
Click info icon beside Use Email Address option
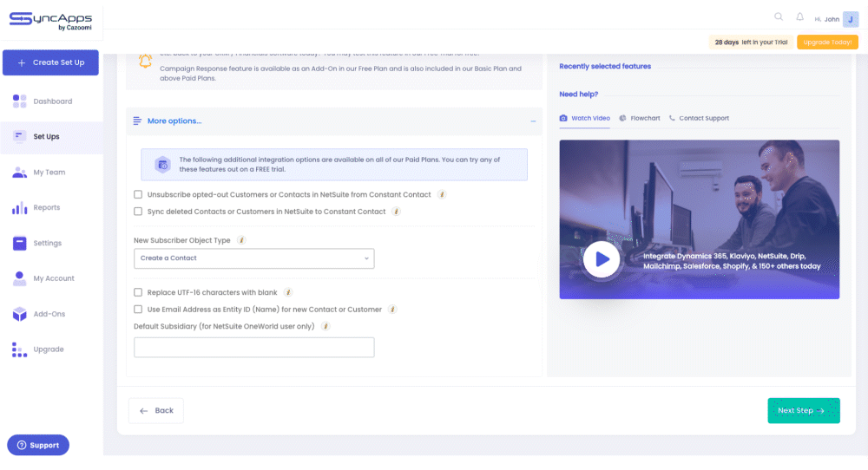coord(392,309)
